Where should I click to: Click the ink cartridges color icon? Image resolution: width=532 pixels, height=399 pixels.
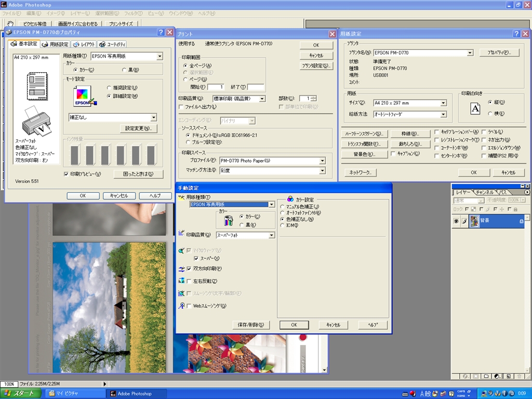(x=229, y=221)
